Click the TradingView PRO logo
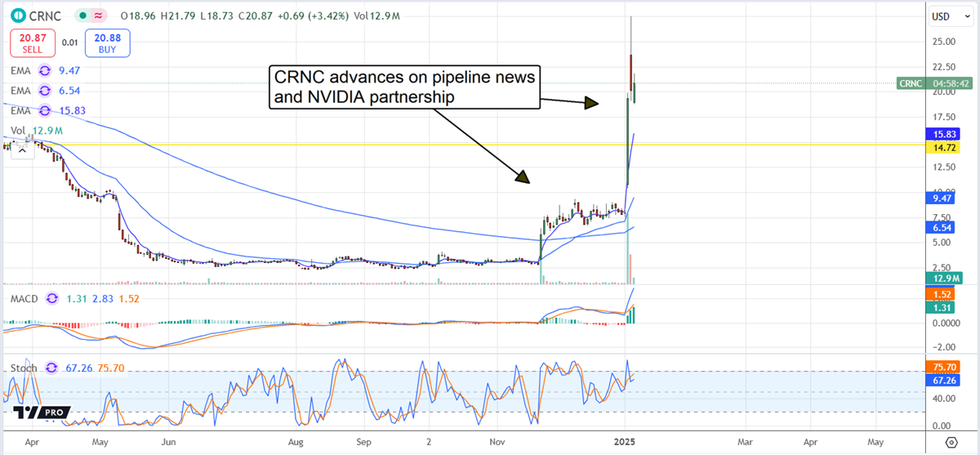980x455 pixels. coord(41,413)
